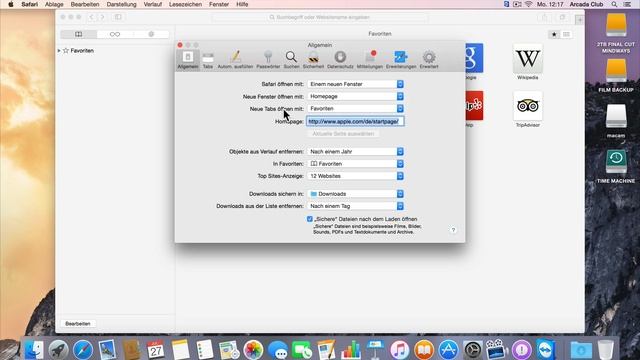This screenshot has width=640, height=360.
Task: Click the Wi-Fi status icon
Action: click(529, 4)
